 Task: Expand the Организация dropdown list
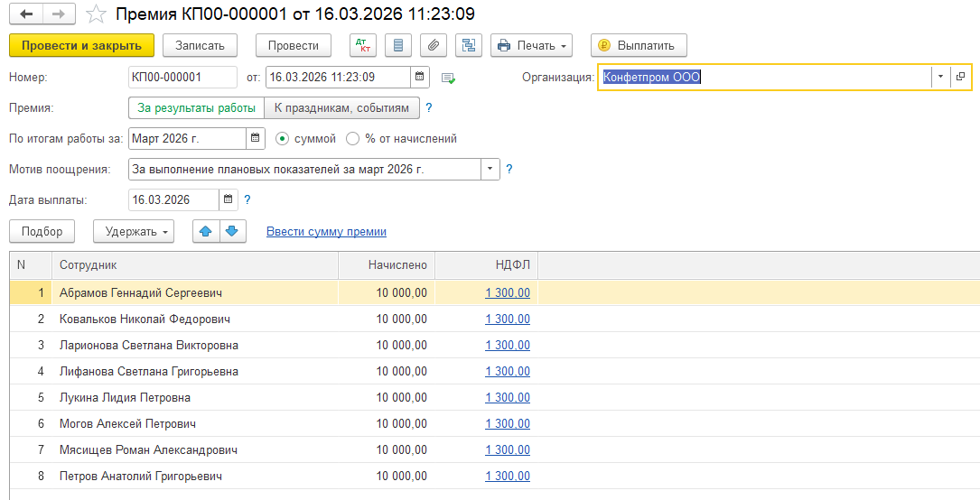(940, 78)
